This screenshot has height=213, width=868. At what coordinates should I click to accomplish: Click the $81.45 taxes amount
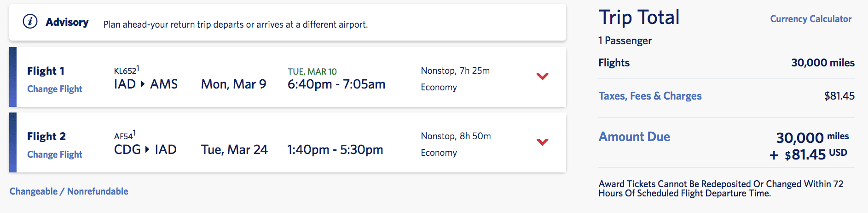[x=839, y=96]
